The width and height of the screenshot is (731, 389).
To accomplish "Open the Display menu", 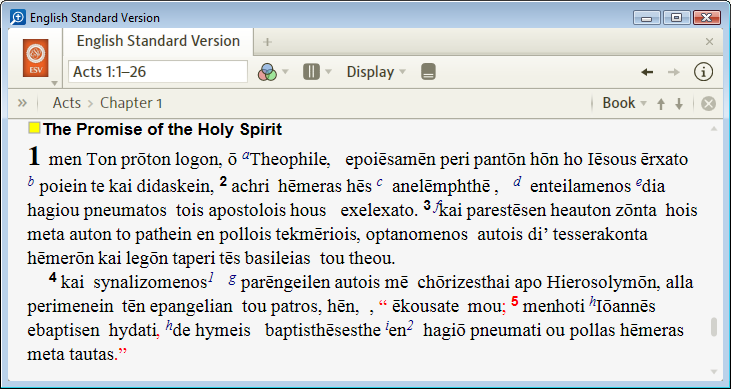I will tap(376, 72).
